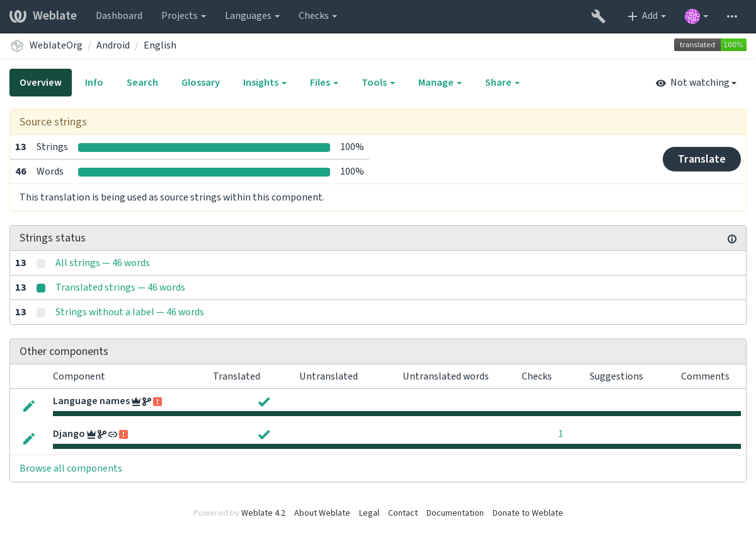The image size is (756, 534).
Task: Open the three-dots more menu
Action: point(731,16)
